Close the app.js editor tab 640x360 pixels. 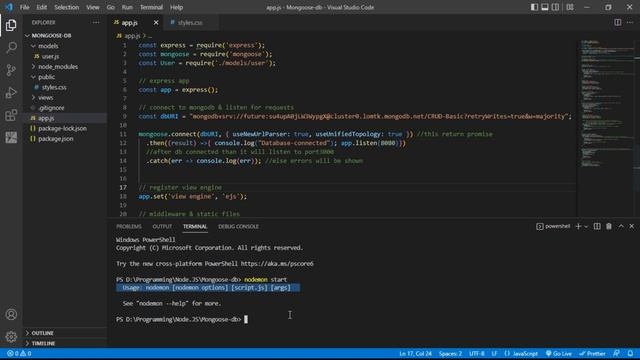click(x=156, y=22)
